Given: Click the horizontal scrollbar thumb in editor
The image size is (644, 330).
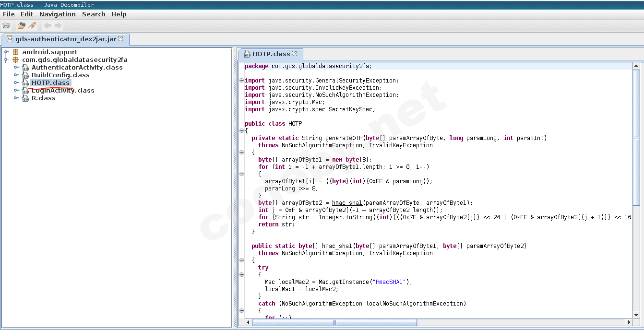Looking at the screenshot, I should pyautogui.click(x=334, y=322).
